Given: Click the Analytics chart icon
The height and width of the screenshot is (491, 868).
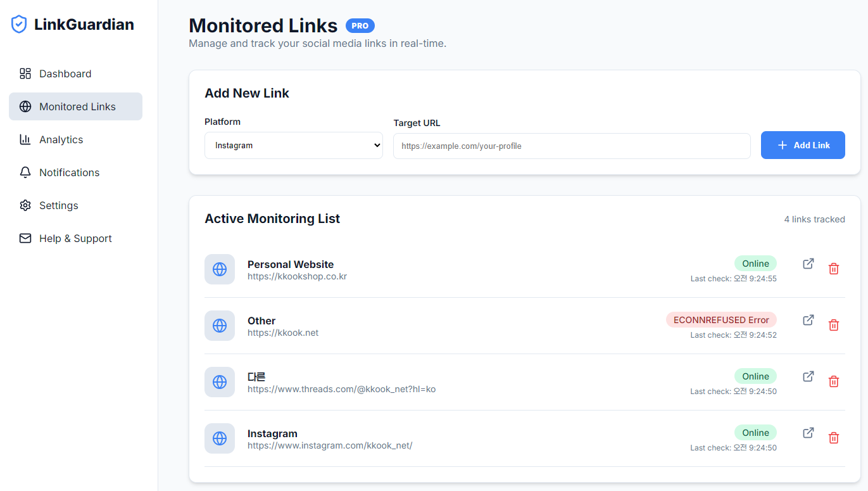Looking at the screenshot, I should 25,139.
